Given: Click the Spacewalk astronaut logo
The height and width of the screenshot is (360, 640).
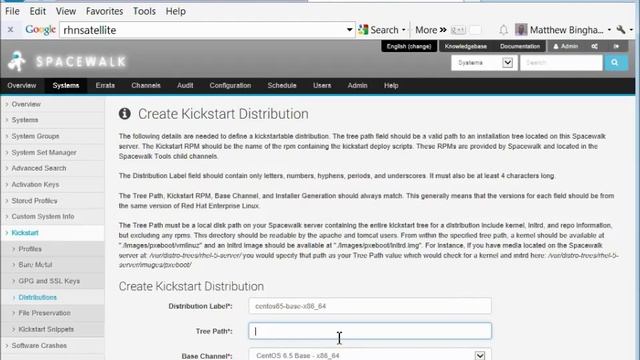Looking at the screenshot, I should click(x=17, y=61).
